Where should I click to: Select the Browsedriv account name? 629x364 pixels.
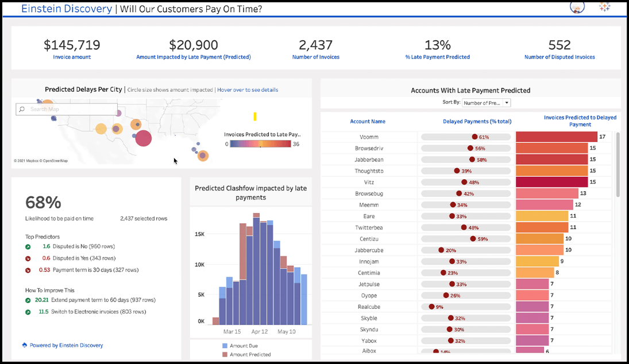[369, 148]
